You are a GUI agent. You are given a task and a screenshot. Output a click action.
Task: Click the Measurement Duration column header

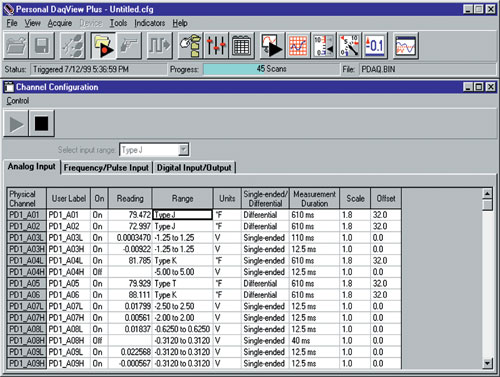pos(314,199)
